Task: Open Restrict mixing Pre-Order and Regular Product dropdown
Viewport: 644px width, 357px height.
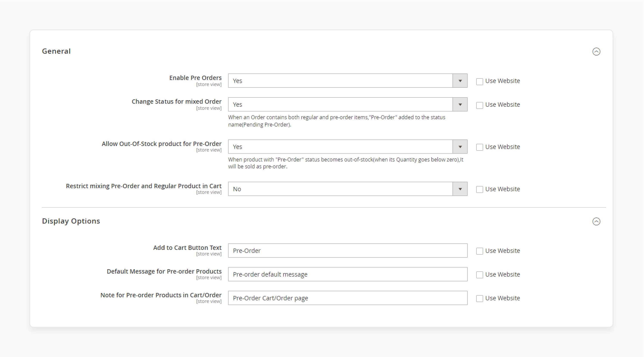Action: click(x=347, y=189)
